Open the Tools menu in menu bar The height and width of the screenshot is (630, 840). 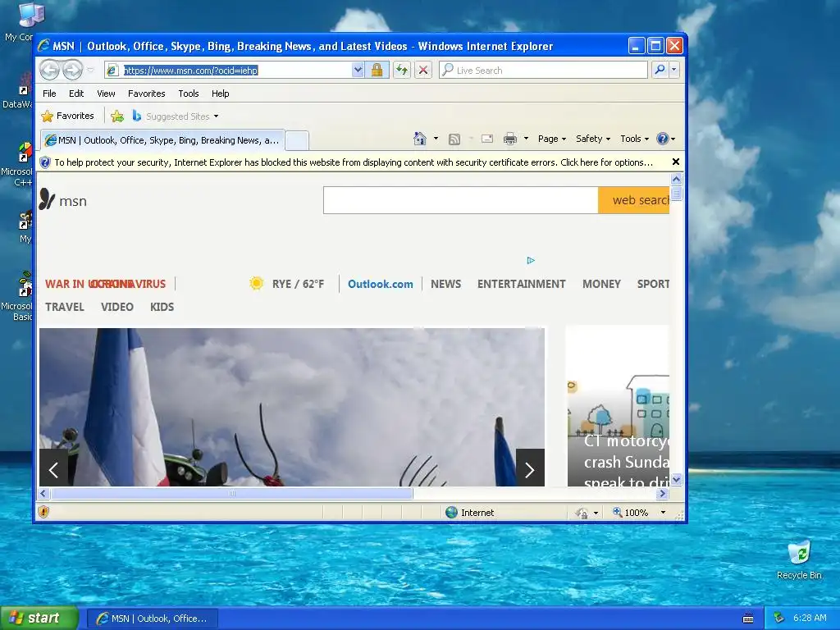189,94
